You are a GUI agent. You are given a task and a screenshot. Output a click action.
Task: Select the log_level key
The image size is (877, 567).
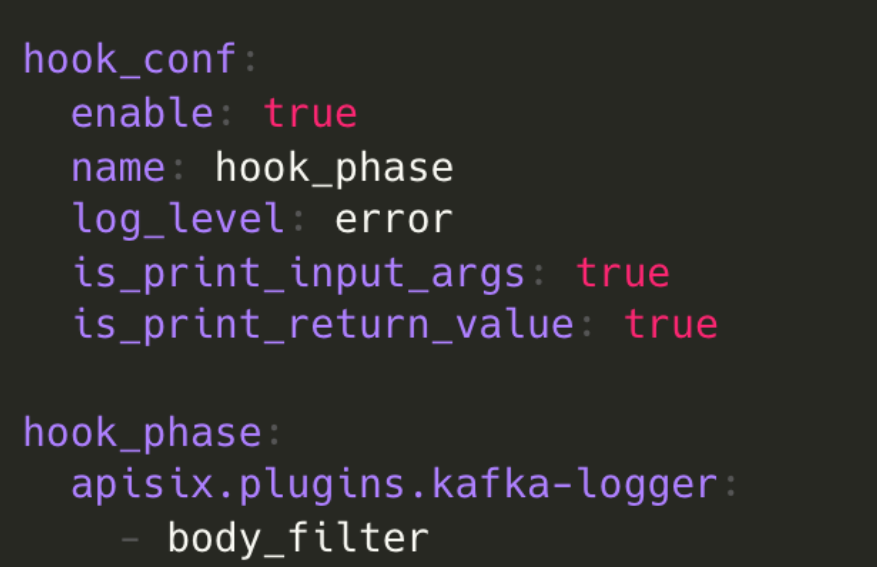point(177,219)
